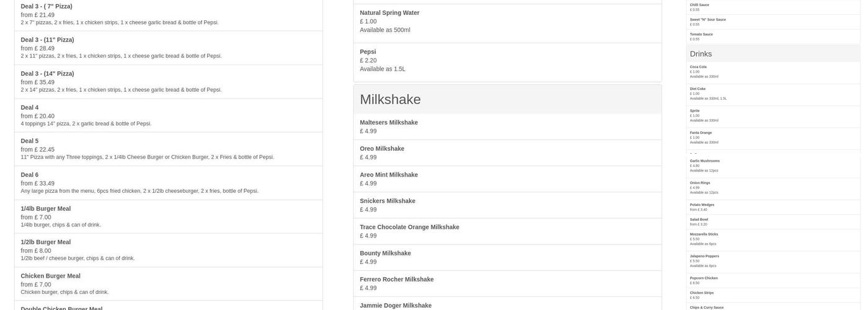868x310 pixels.
Task: Select Deal 3 with 14" pizza
Action: pyautogui.click(x=168, y=82)
